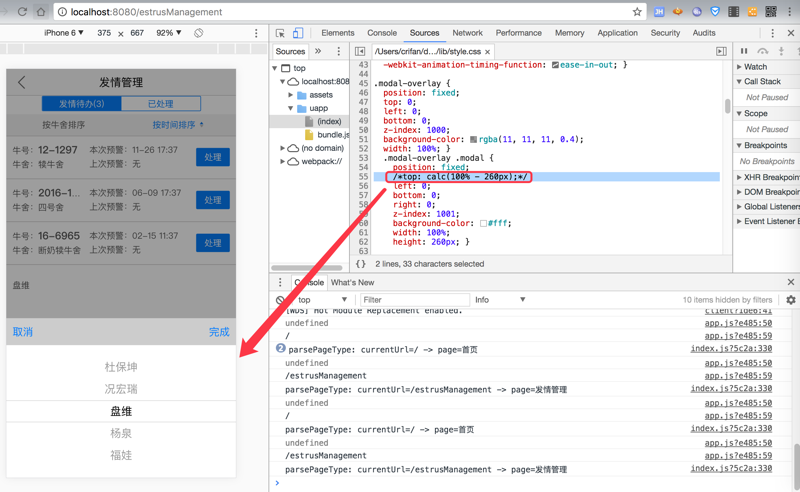Screen dimensions: 800x492
Task: Clear the console with the ban icon
Action: point(280,300)
